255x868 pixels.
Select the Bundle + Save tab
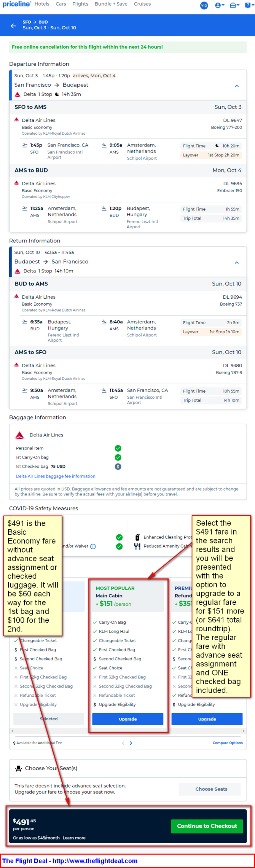[111, 4]
